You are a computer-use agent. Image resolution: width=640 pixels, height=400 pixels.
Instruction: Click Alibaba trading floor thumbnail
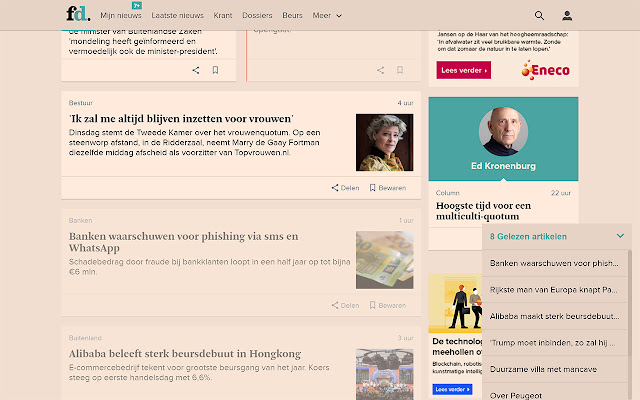(x=384, y=374)
